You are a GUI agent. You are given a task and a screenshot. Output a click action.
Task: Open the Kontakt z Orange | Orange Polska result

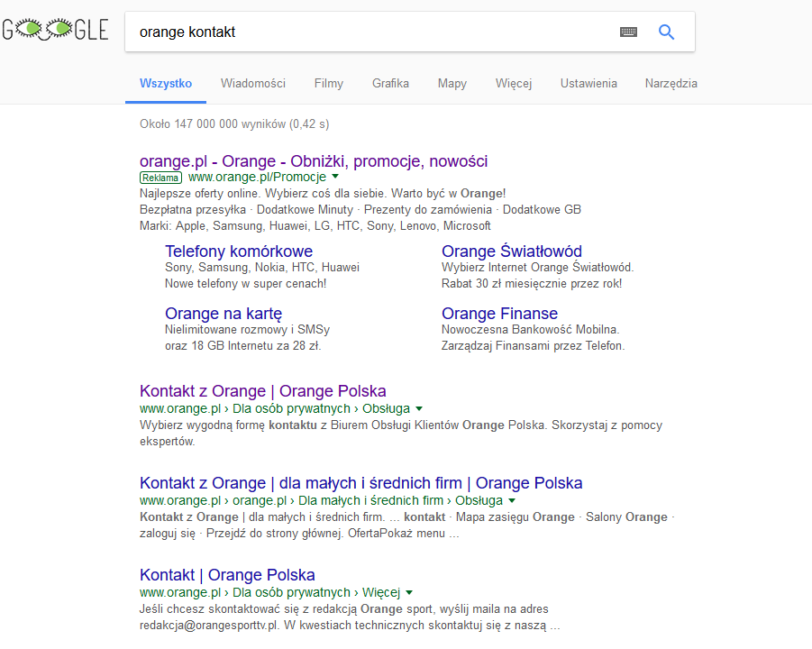[260, 390]
